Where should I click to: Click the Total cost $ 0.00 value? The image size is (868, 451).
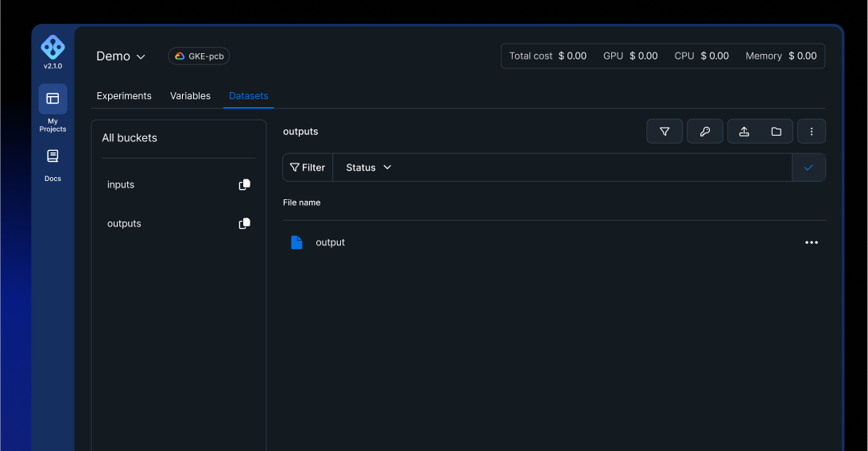(548, 56)
